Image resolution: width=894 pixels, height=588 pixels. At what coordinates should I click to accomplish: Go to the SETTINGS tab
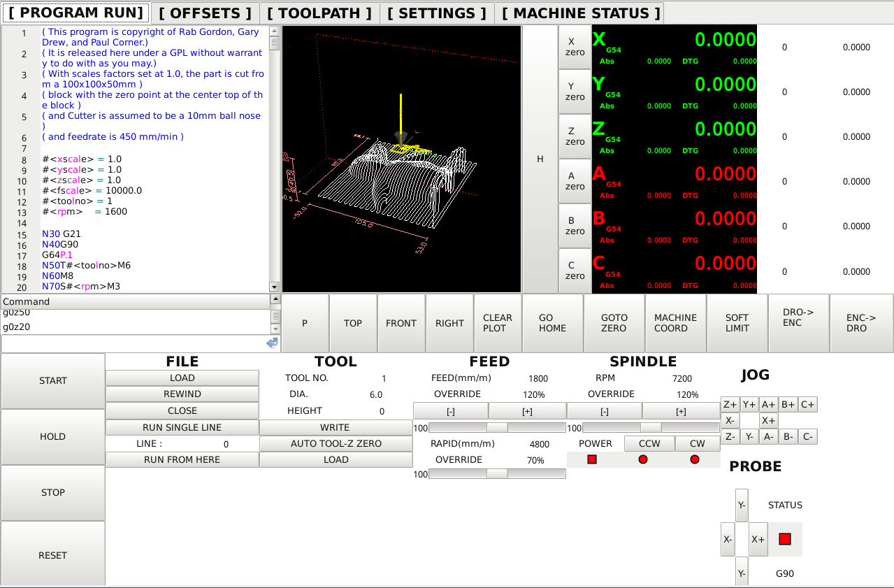(437, 13)
